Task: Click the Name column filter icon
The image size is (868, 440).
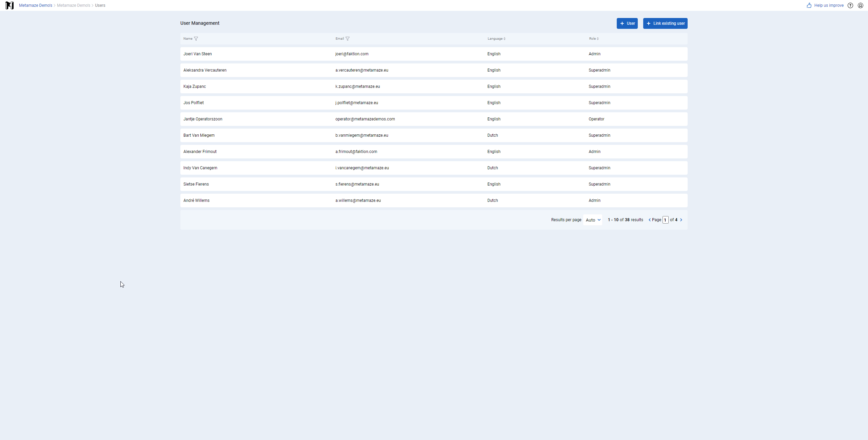Action: click(x=196, y=39)
